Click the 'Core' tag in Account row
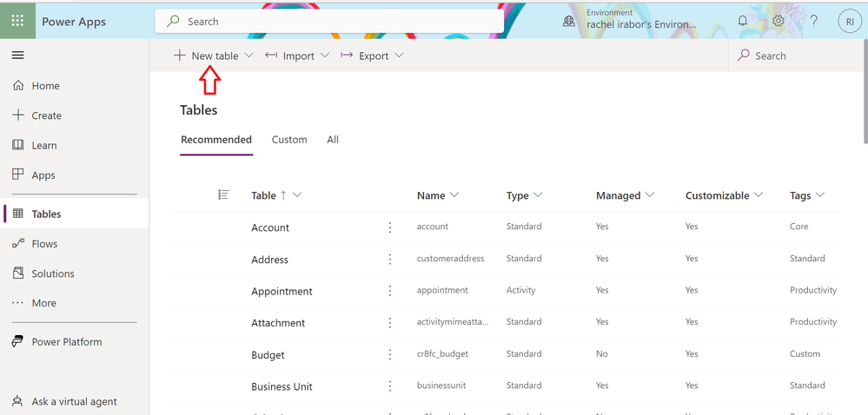This screenshot has width=868, height=415. click(798, 227)
